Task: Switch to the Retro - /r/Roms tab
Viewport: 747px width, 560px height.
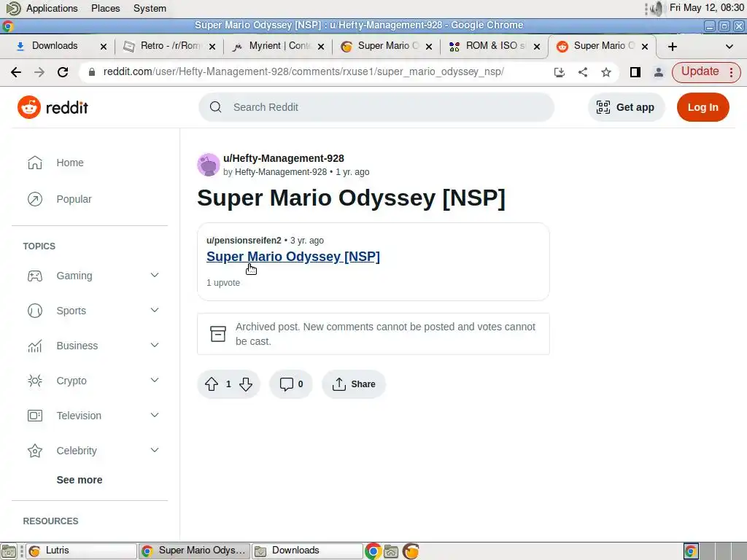Action: (164, 46)
